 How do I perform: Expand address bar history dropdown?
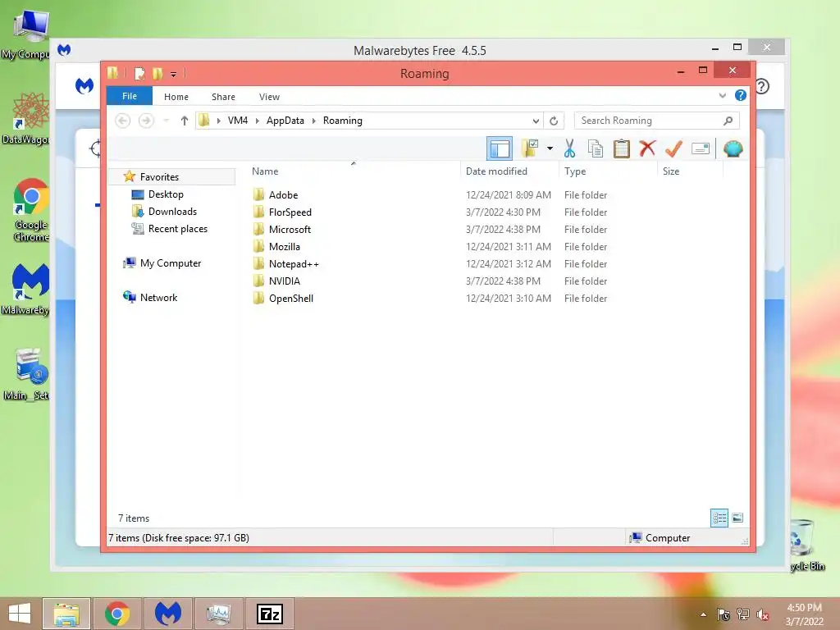coord(535,121)
